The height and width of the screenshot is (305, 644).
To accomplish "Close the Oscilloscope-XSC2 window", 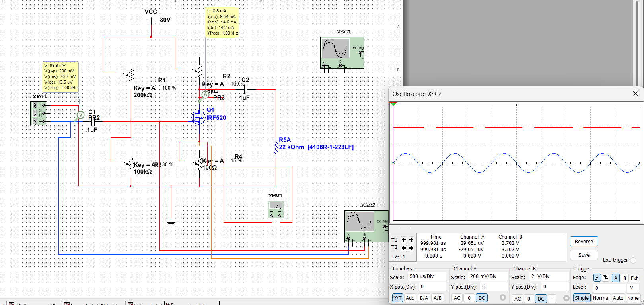I will point(635,94).
